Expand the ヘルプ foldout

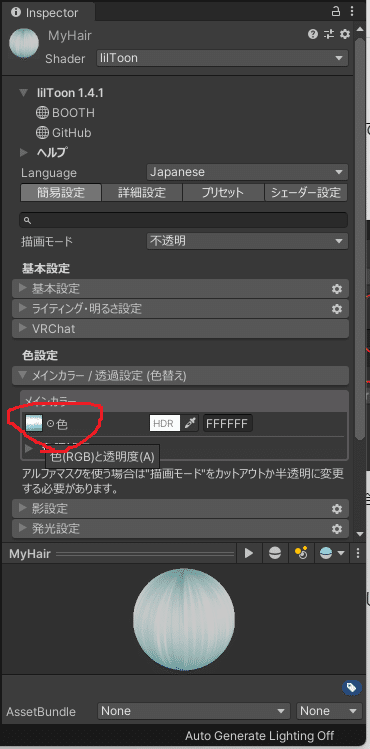coord(24,152)
